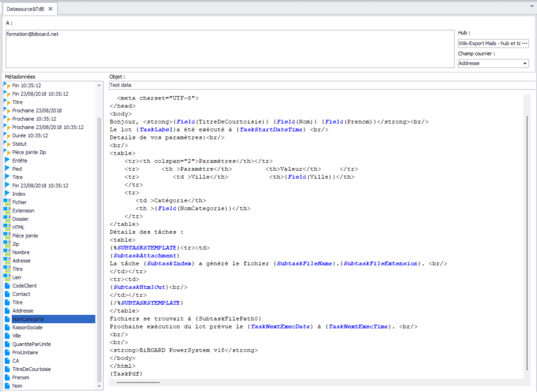Click the blue arrow icon next to 'Index'
This screenshot has width=537, height=392.
7,193
